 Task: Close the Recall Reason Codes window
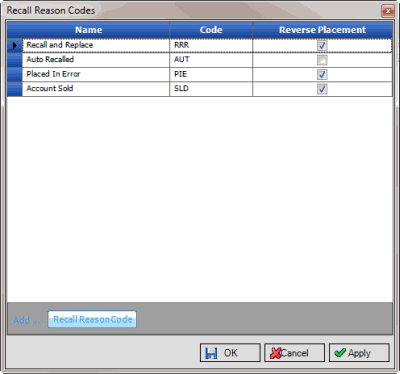pos(388,11)
